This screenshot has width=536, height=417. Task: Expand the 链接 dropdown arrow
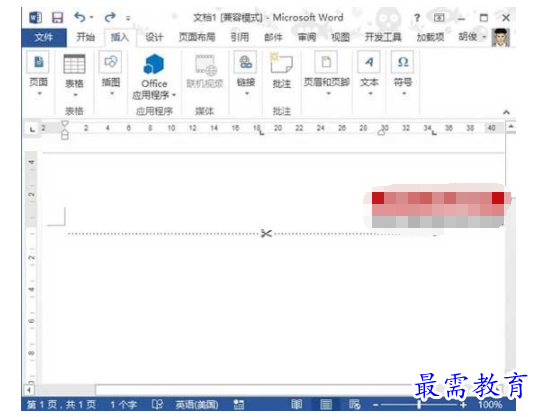click(x=247, y=93)
